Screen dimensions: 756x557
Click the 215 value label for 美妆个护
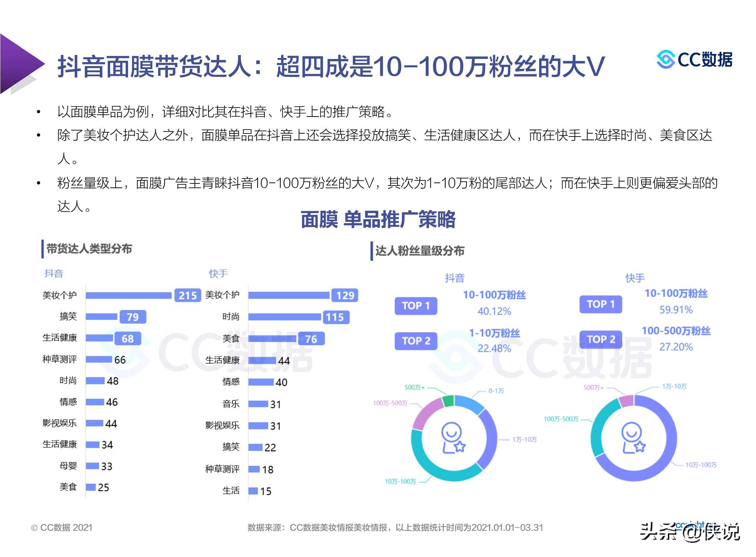point(187,296)
